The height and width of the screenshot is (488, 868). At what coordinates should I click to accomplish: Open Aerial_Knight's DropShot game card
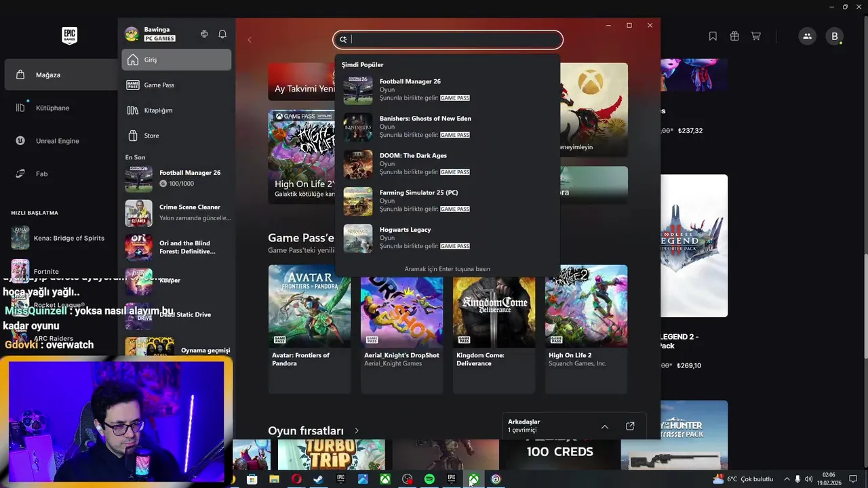tap(401, 329)
